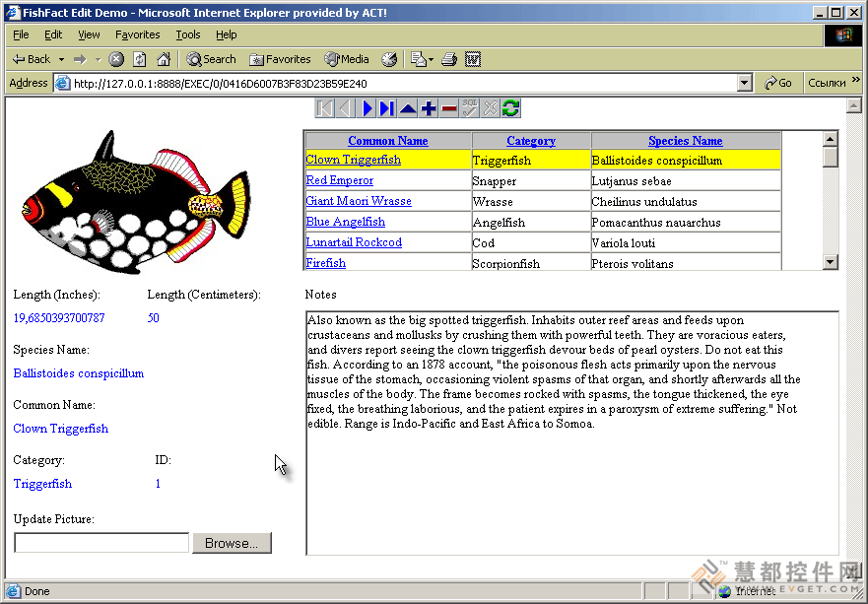This screenshot has height=604, width=868.
Task: Open the Help menu
Action: pos(226,34)
